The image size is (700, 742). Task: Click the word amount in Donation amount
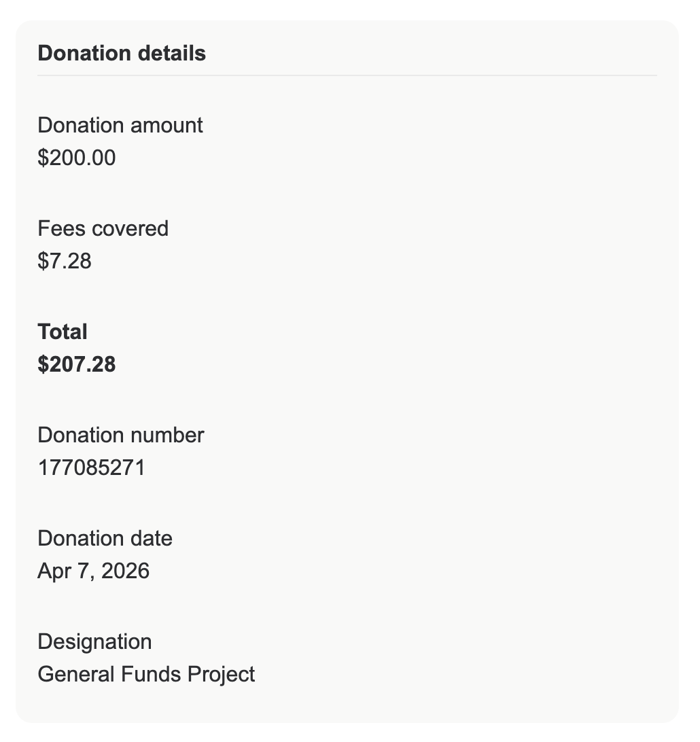point(167,126)
